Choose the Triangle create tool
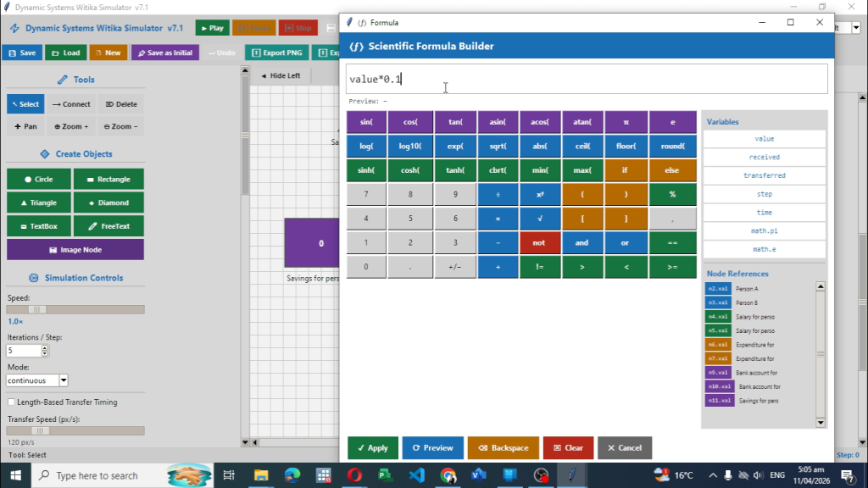 (39, 202)
